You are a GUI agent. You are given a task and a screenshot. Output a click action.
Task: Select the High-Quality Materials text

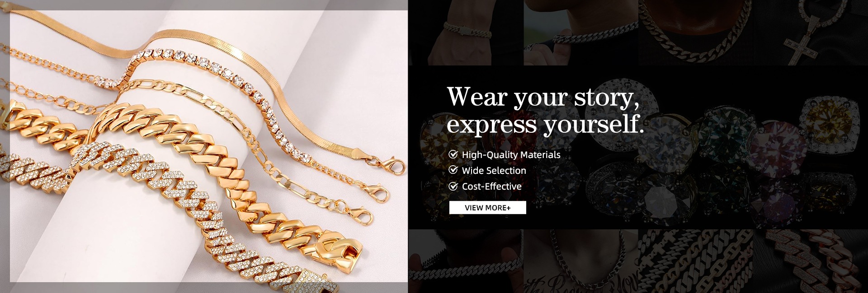click(511, 155)
